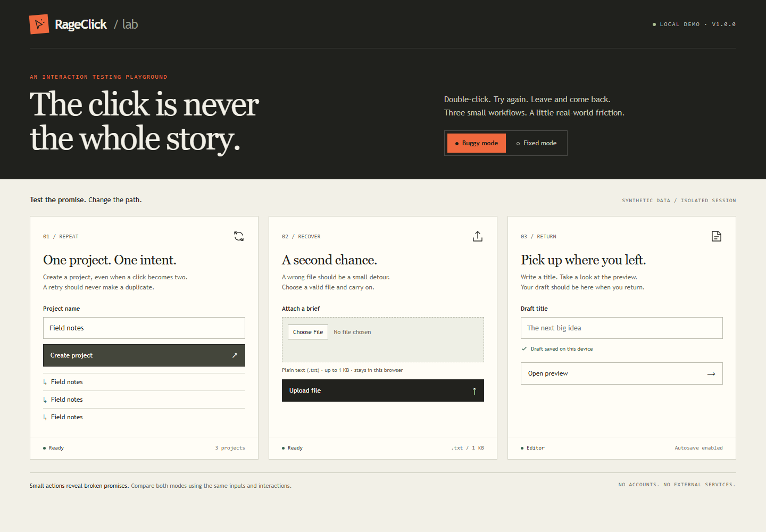766x532 pixels.
Task: Click the checkmark beside Draft saved
Action: pyautogui.click(x=524, y=349)
